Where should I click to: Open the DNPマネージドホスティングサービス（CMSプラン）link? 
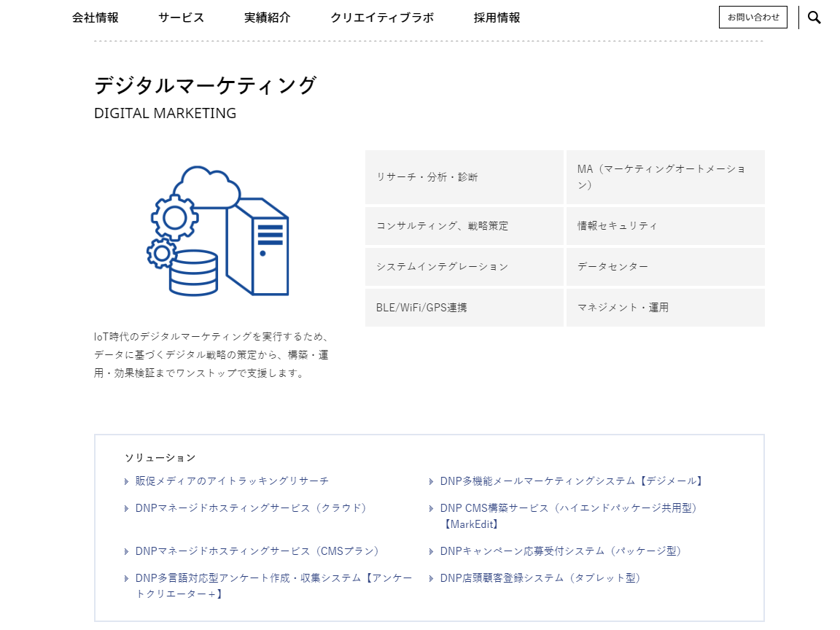click(255, 551)
